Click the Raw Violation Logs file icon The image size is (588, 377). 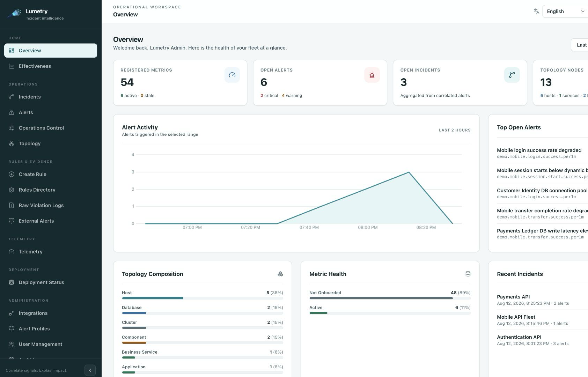point(12,205)
